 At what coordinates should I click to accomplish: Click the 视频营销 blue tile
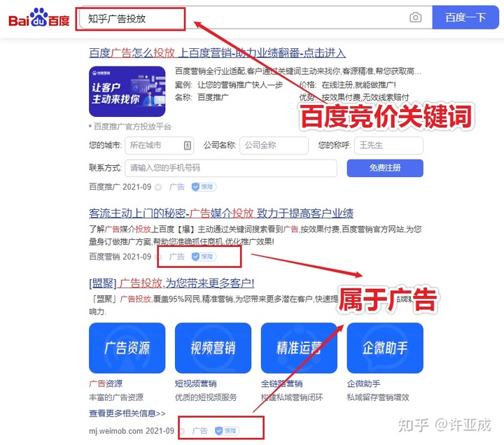[x=213, y=348]
